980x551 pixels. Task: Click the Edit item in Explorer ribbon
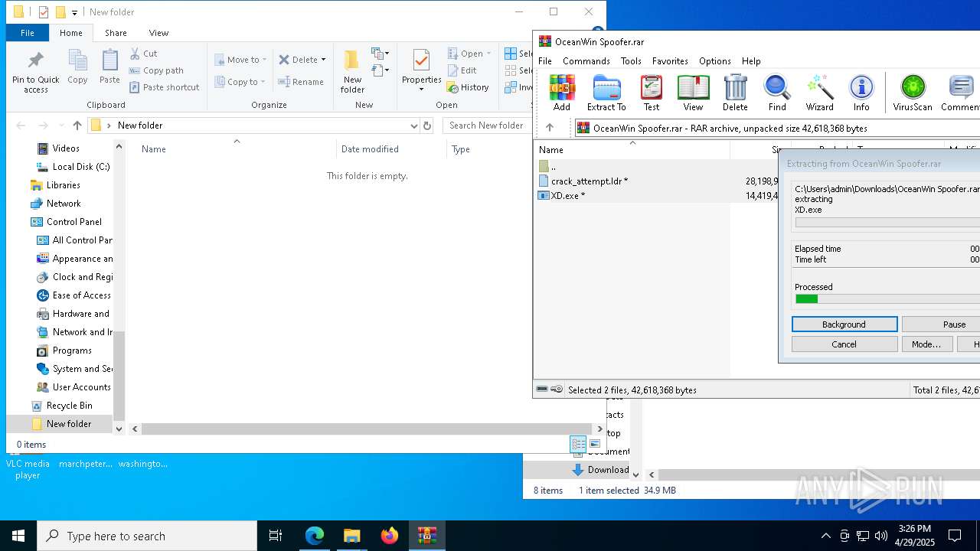click(462, 70)
